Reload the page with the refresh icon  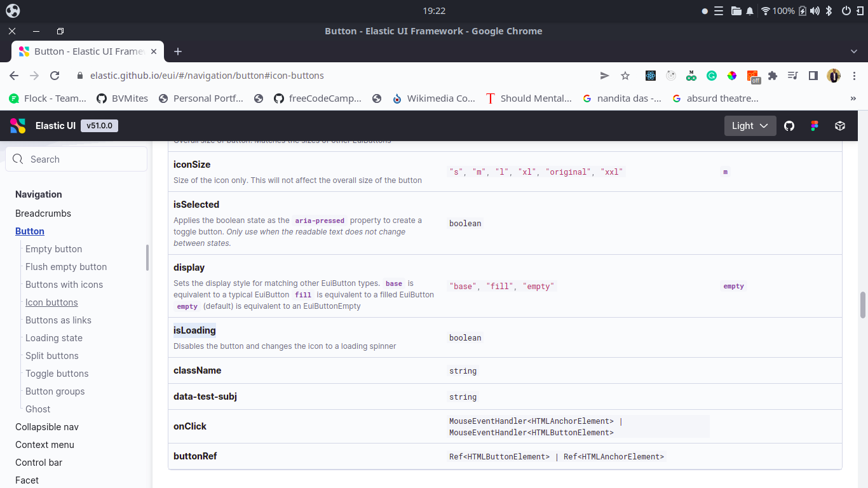55,75
